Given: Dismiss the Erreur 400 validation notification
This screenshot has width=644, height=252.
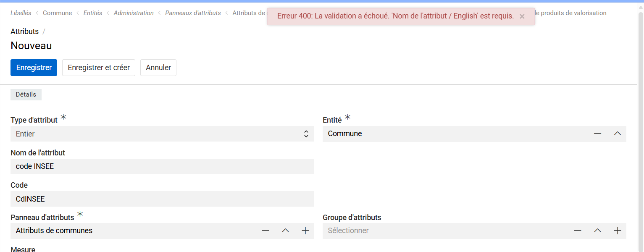Looking at the screenshot, I should tap(522, 16).
